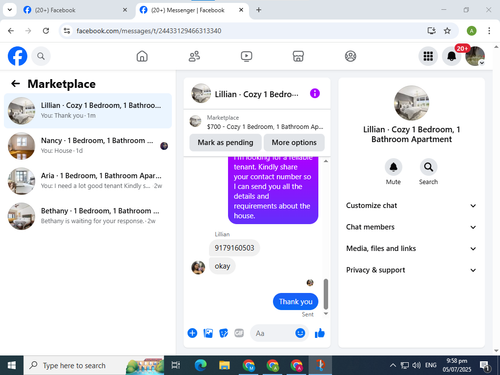This screenshot has width=500, height=375.
Task: Open the Windows Start menu
Action: [12, 365]
